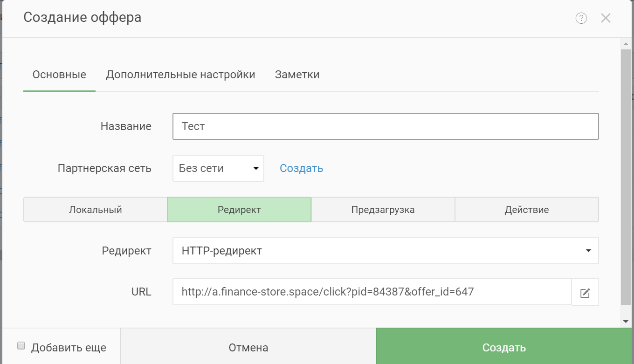Focus the Название input field

[x=386, y=126]
